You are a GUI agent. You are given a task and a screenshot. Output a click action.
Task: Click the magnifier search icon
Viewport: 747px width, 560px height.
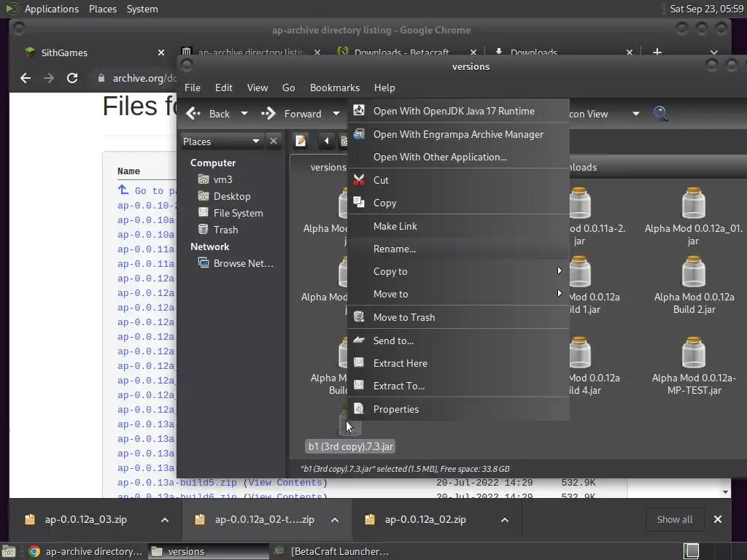[x=660, y=113]
